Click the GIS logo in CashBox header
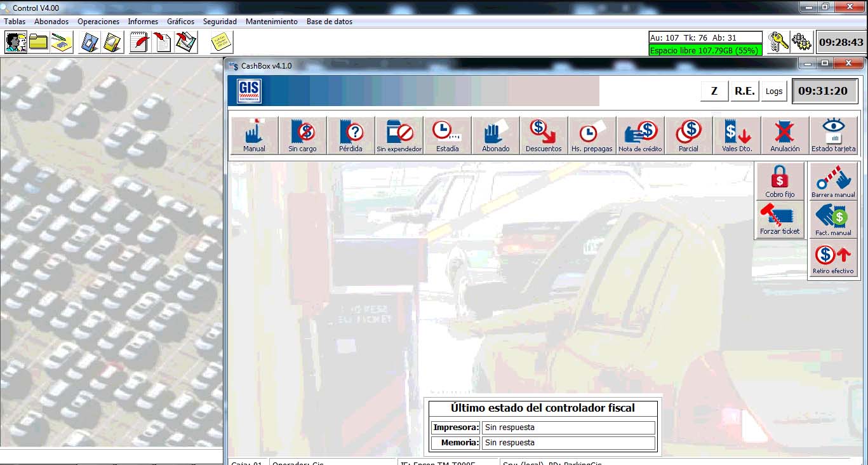 coord(250,91)
